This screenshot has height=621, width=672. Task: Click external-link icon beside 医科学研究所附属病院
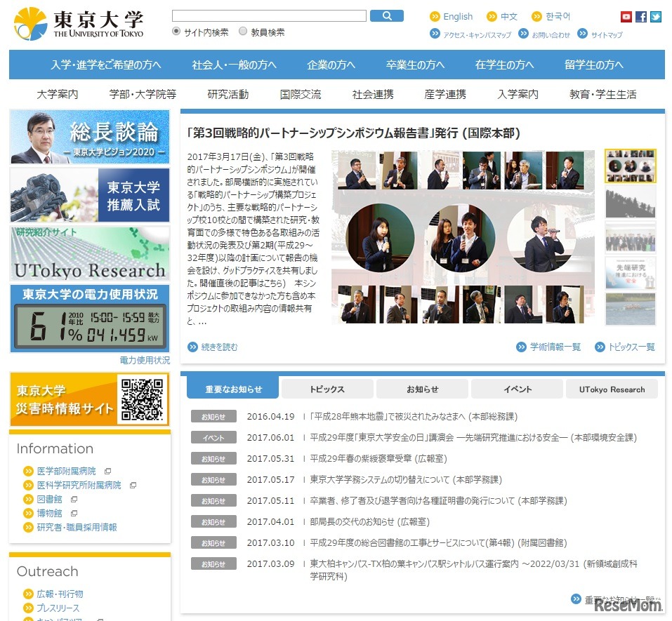[133, 486]
